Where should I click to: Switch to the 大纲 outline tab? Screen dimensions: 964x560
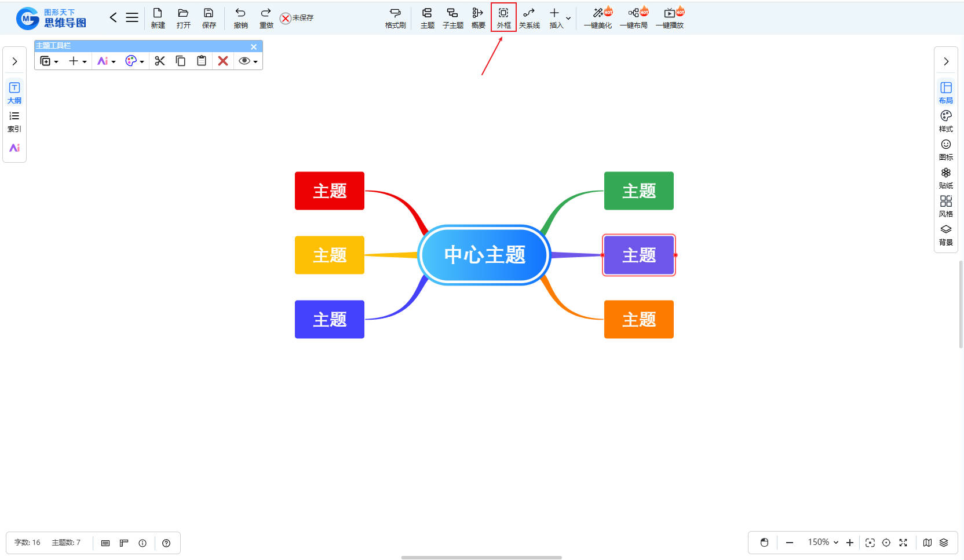(x=14, y=93)
